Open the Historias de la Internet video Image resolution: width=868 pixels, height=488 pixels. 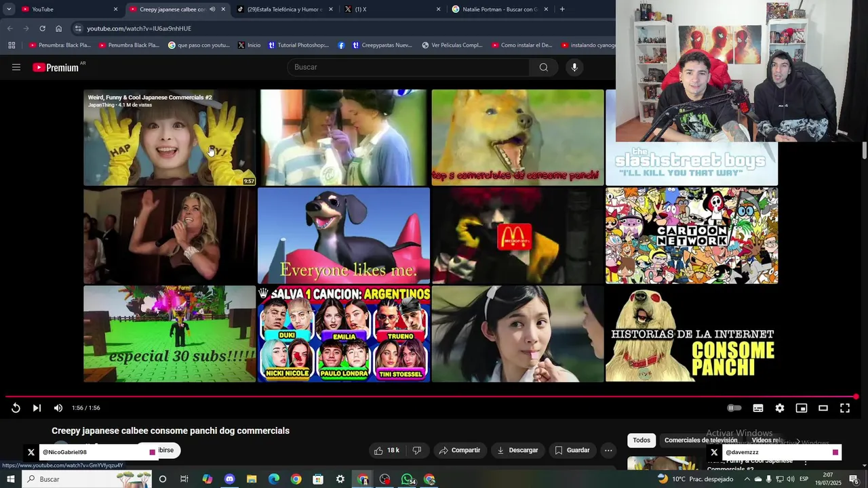click(x=692, y=333)
